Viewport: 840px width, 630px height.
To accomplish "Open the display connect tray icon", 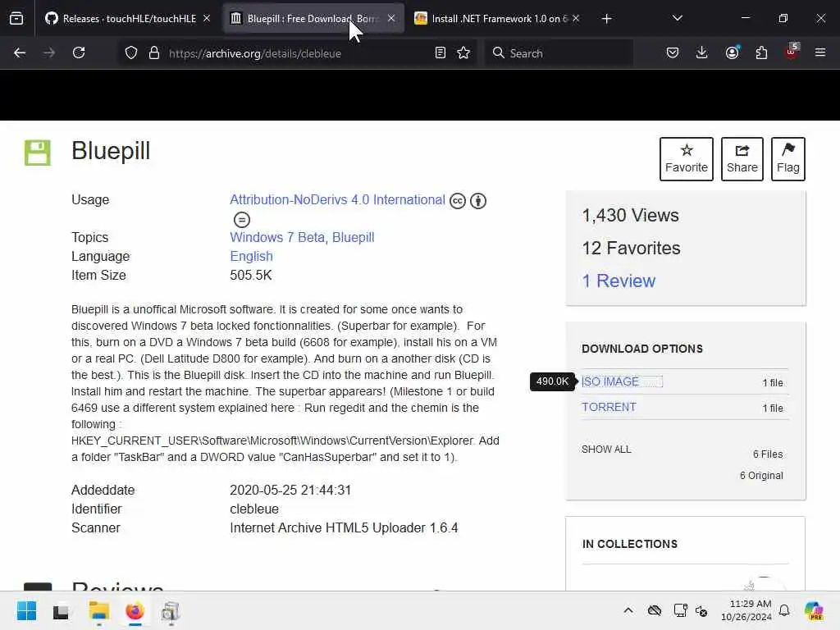I will (x=680, y=610).
